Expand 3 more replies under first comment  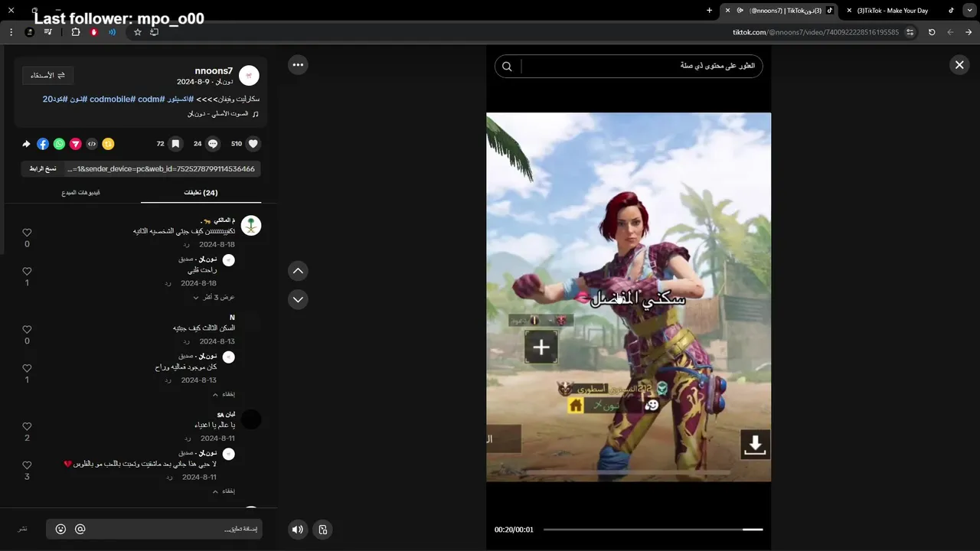coord(214,297)
